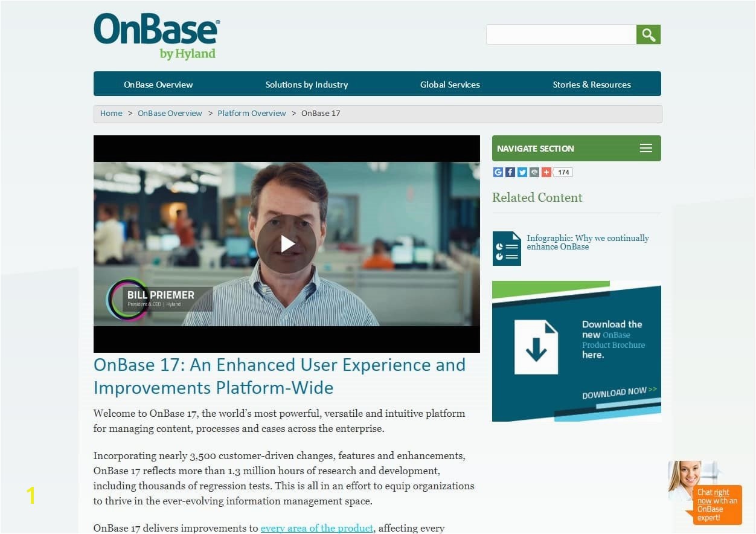Play the Bill Priemer video

point(287,244)
